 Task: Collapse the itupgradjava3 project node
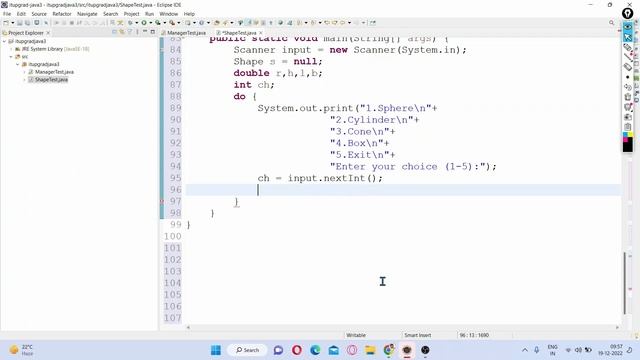tap(4, 41)
